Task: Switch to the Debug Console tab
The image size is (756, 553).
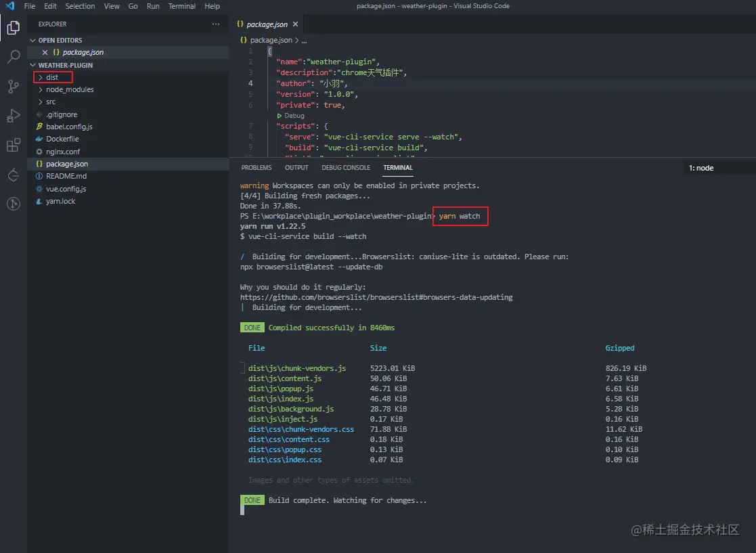Action: pos(346,167)
